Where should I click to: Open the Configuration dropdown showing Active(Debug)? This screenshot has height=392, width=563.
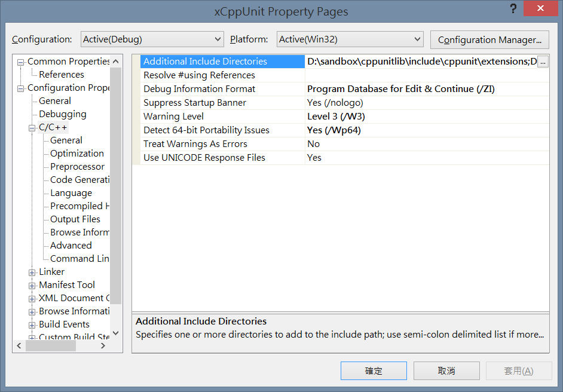coord(152,39)
